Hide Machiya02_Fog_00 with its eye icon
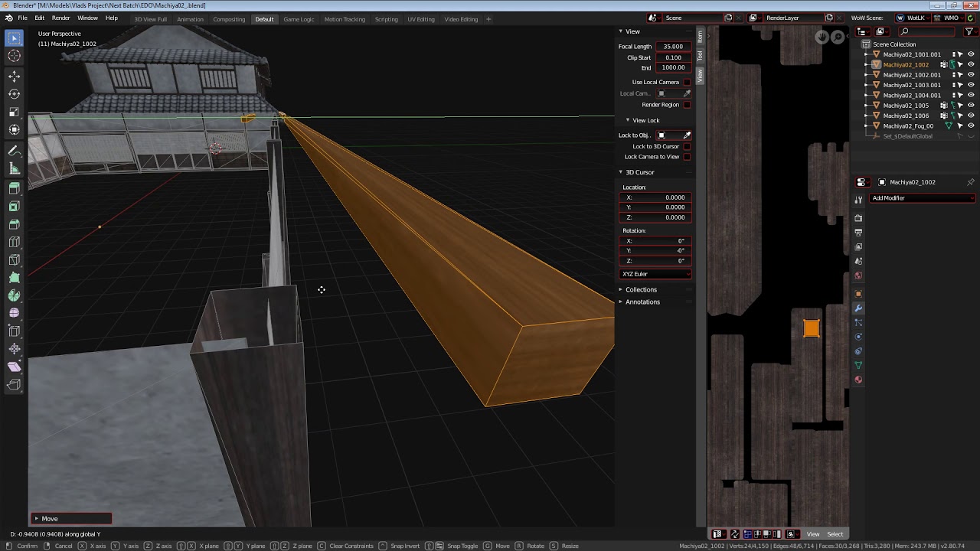Screen dimensions: 980x551 tap(971, 126)
